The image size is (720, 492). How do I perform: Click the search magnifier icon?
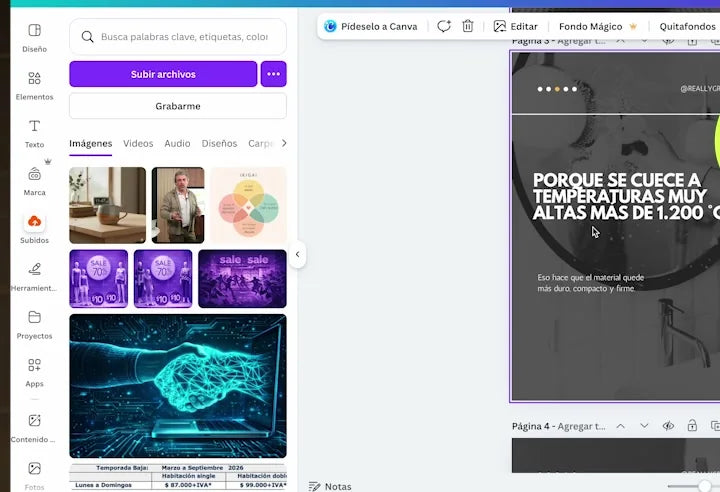tap(87, 37)
